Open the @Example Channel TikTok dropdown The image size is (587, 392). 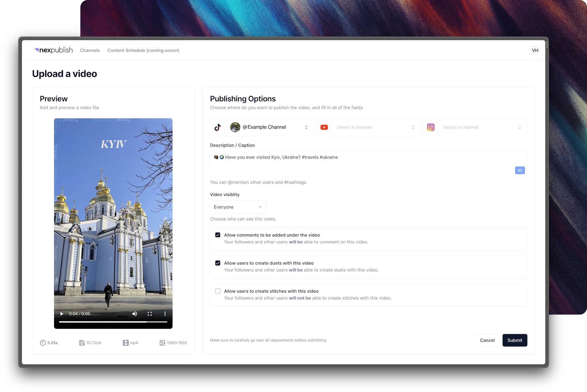(x=269, y=127)
